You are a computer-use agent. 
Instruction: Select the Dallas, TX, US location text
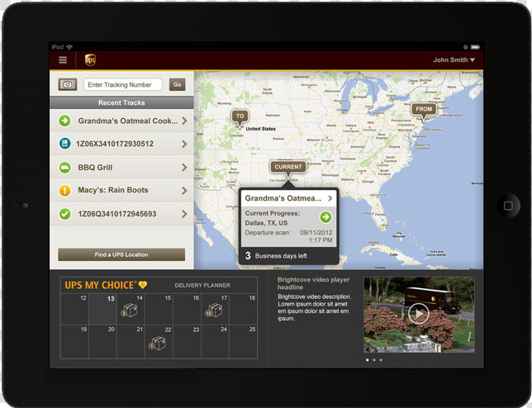point(266,223)
